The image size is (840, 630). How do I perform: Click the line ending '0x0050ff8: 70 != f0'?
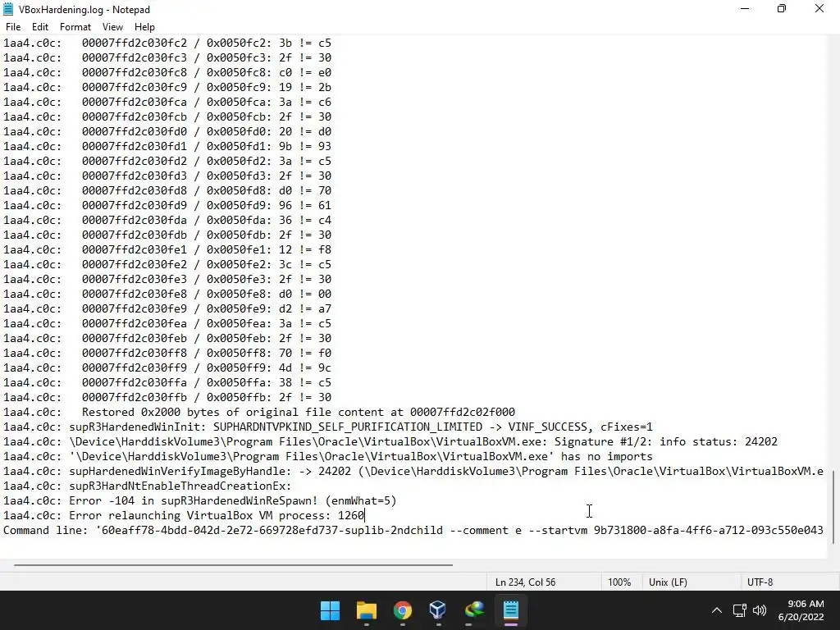coord(167,353)
